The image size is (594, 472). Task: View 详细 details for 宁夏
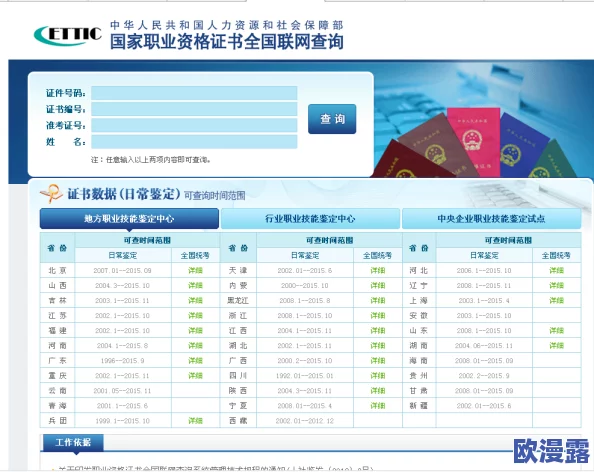[x=378, y=406]
